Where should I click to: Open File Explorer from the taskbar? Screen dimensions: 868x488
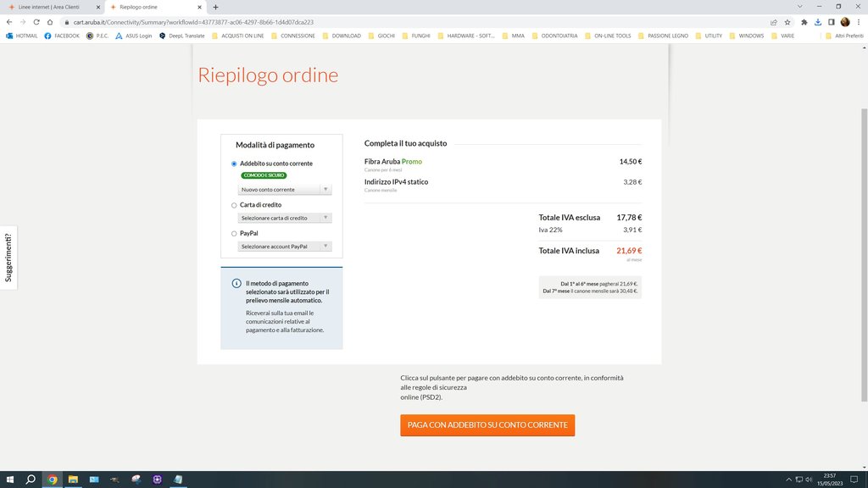click(x=73, y=480)
